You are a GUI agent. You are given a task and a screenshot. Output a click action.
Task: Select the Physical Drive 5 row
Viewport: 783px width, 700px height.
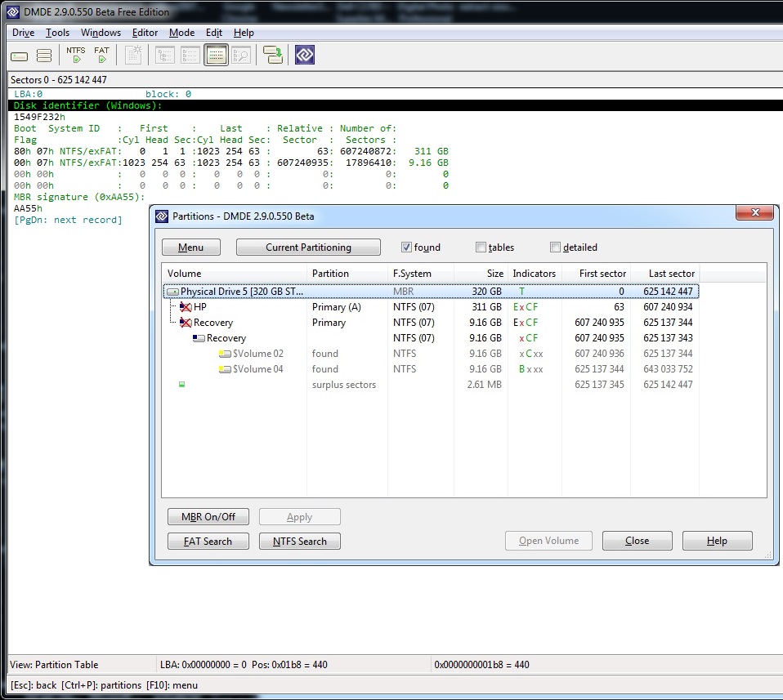[431, 292]
